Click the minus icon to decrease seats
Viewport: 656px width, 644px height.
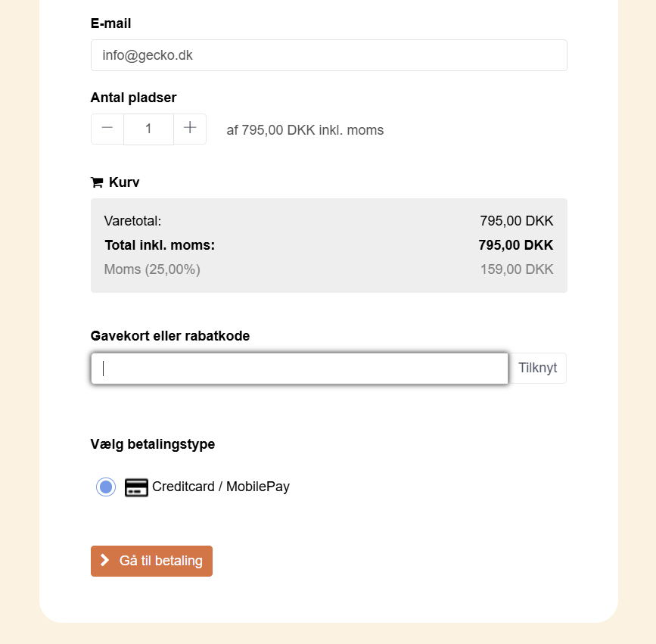107,129
